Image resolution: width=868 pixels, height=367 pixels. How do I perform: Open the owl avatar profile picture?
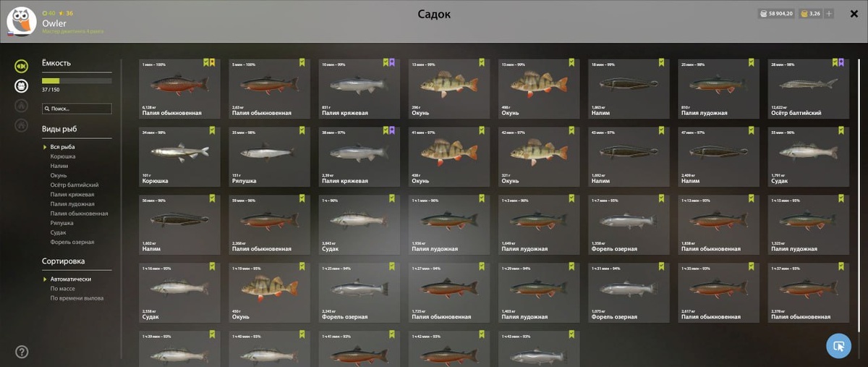[x=21, y=21]
